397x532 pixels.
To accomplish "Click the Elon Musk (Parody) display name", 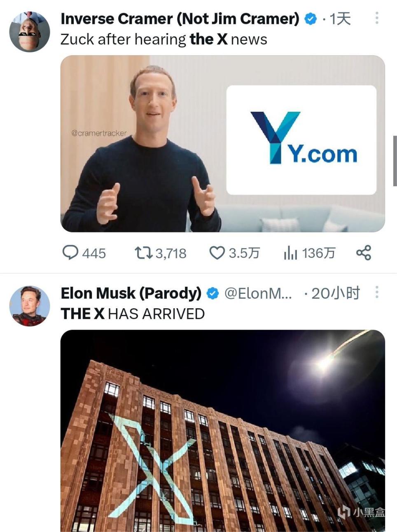I will 131,293.
